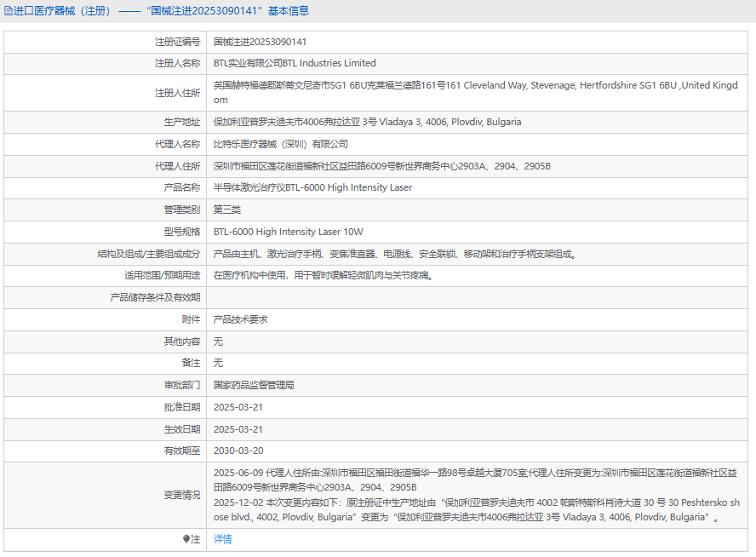This screenshot has width=756, height=557.
Task: Click the 2025-12-02 change record entry
Action: tap(477, 510)
